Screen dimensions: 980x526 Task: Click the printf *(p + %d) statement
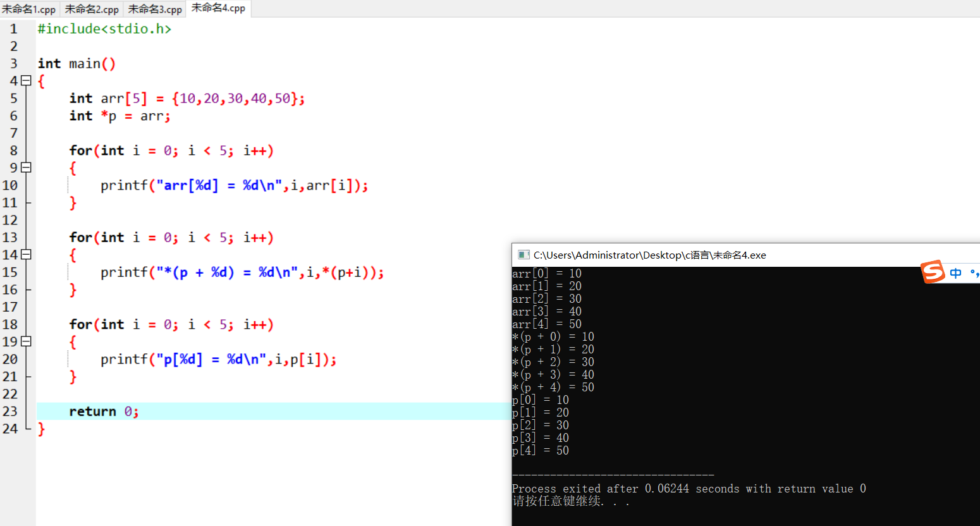coord(242,272)
